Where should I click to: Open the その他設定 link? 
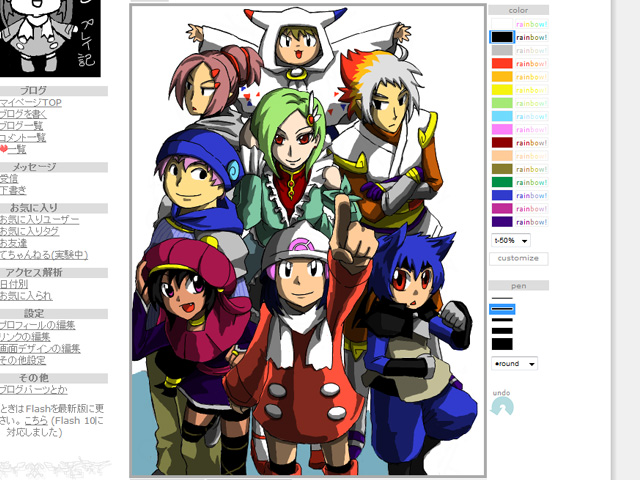click(23, 360)
